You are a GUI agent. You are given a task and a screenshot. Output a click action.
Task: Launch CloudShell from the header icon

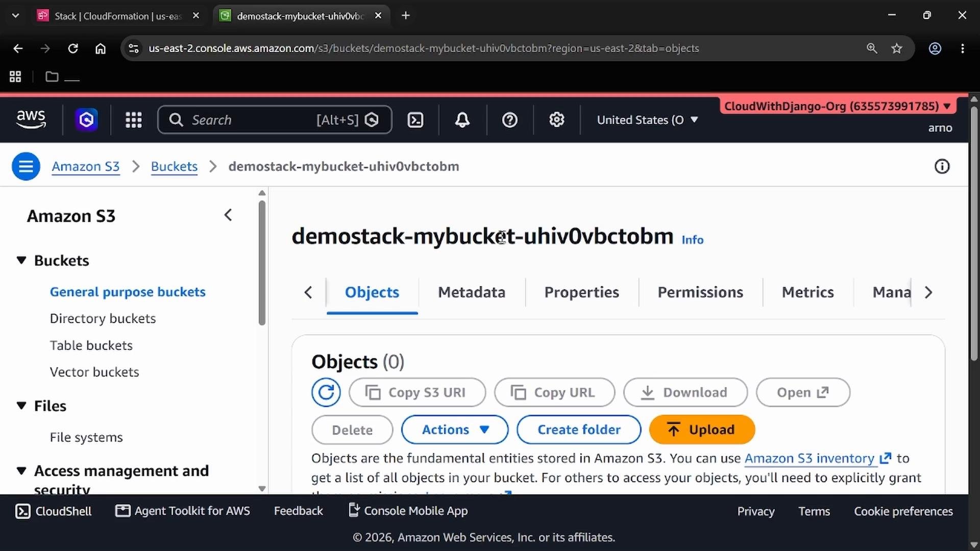click(x=415, y=120)
